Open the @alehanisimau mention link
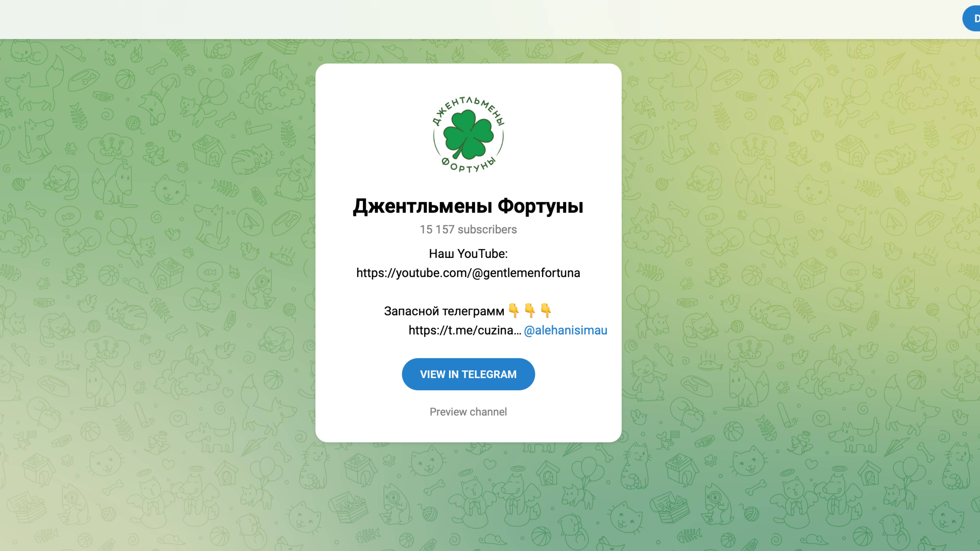This screenshot has width=980, height=551. point(565,330)
